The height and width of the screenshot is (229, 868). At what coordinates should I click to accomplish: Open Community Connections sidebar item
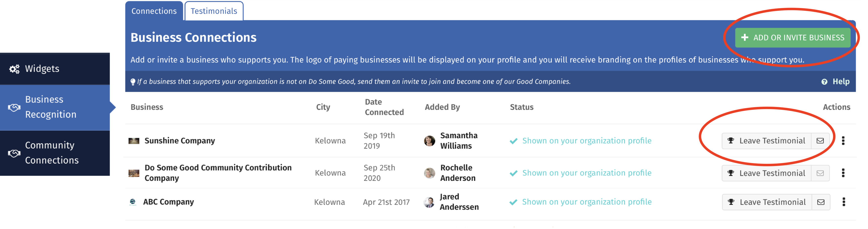55,153
